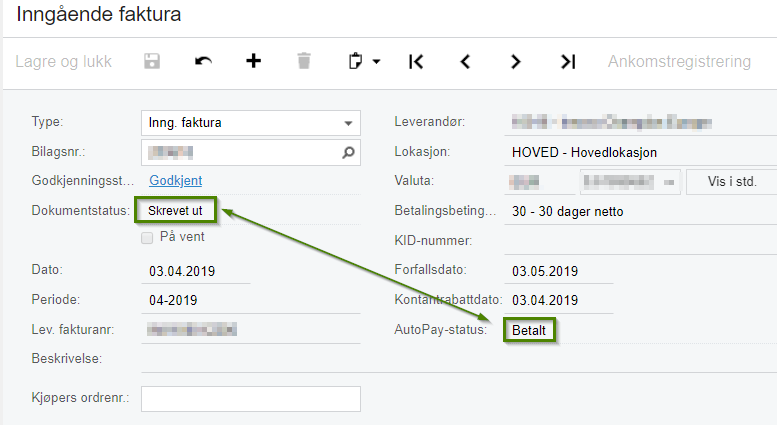Go to the next record

point(515,62)
